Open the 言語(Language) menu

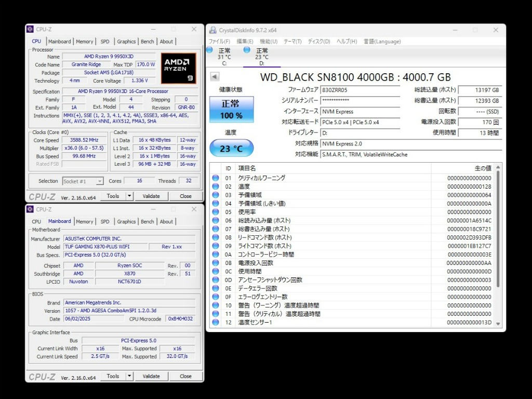pyautogui.click(x=382, y=42)
